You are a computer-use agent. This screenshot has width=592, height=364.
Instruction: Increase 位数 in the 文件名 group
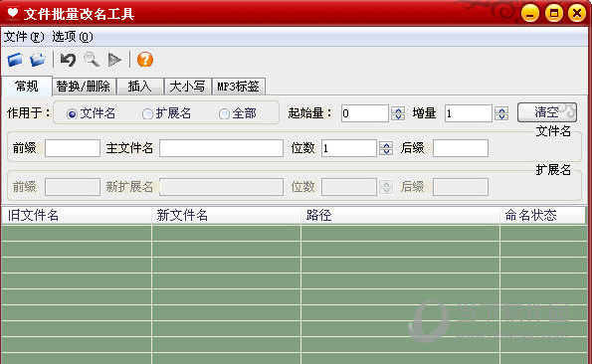(386, 144)
